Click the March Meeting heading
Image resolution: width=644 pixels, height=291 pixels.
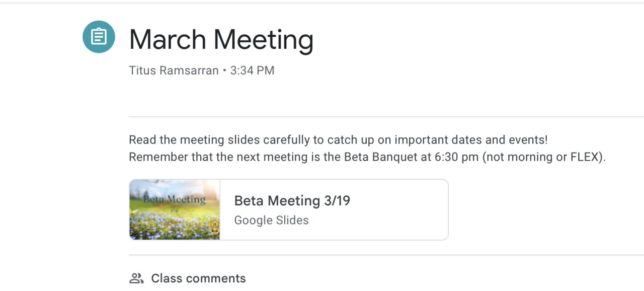click(x=221, y=39)
